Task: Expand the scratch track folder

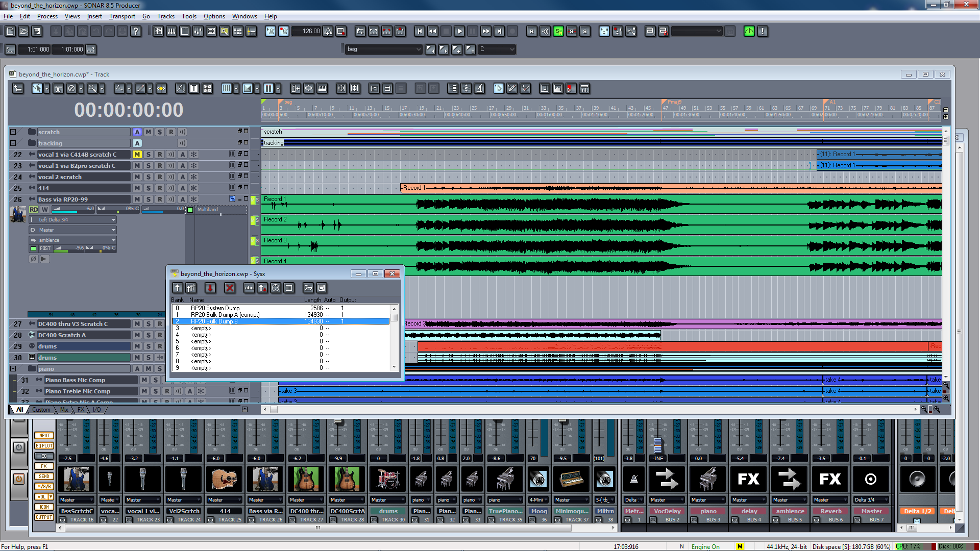Action: pyautogui.click(x=13, y=132)
